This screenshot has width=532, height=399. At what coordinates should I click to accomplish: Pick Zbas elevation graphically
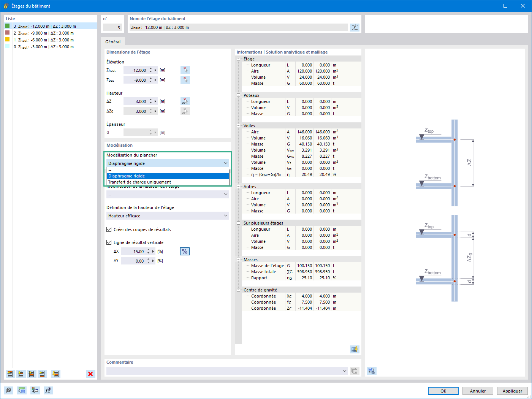[185, 80]
